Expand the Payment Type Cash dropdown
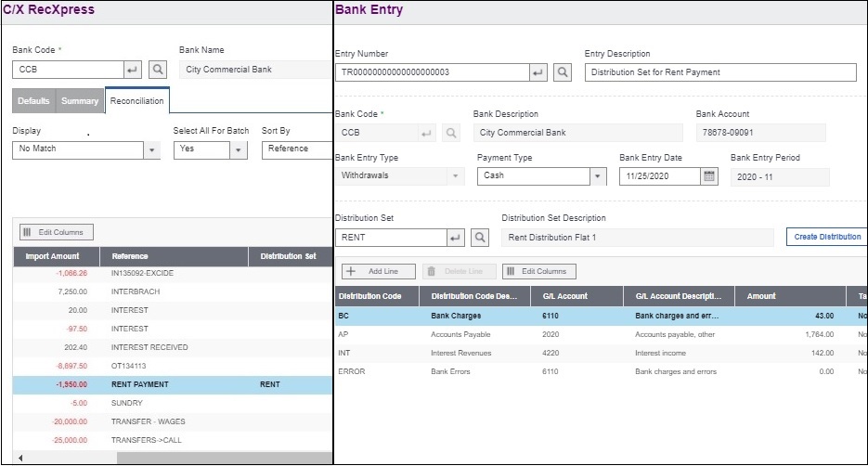Screen dimensions: 868x466 pyautogui.click(x=596, y=175)
